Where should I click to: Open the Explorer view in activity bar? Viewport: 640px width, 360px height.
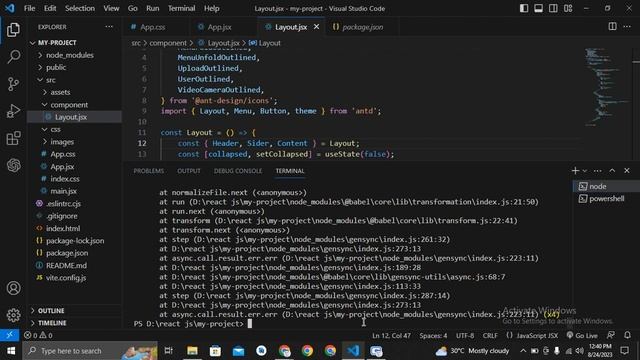point(13,30)
